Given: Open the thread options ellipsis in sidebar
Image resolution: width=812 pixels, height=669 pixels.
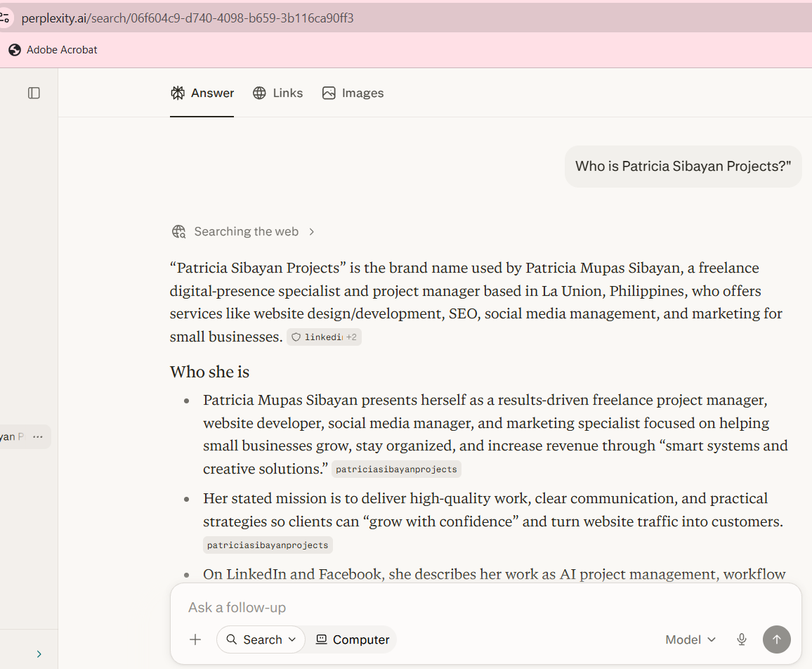Looking at the screenshot, I should pos(38,437).
